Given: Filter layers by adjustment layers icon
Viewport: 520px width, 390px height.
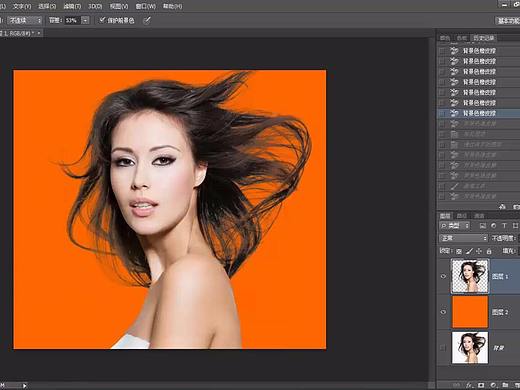Looking at the screenshot, I should [x=493, y=226].
